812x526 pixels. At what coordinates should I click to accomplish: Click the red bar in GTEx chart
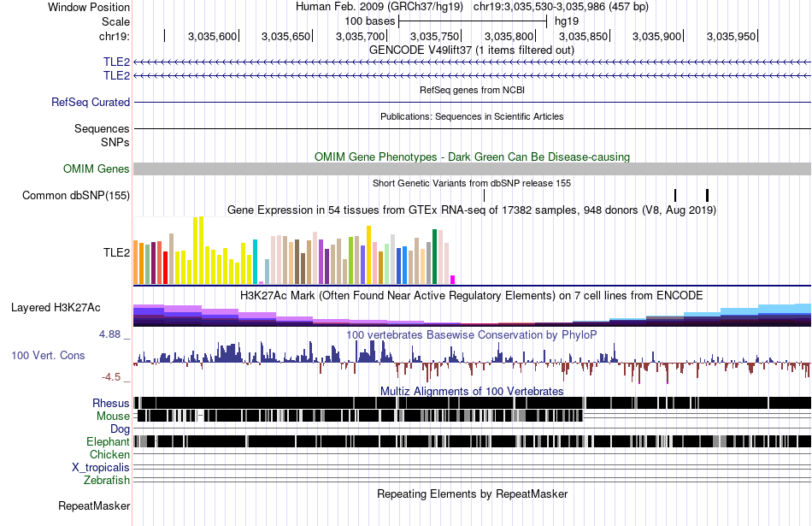point(166,268)
